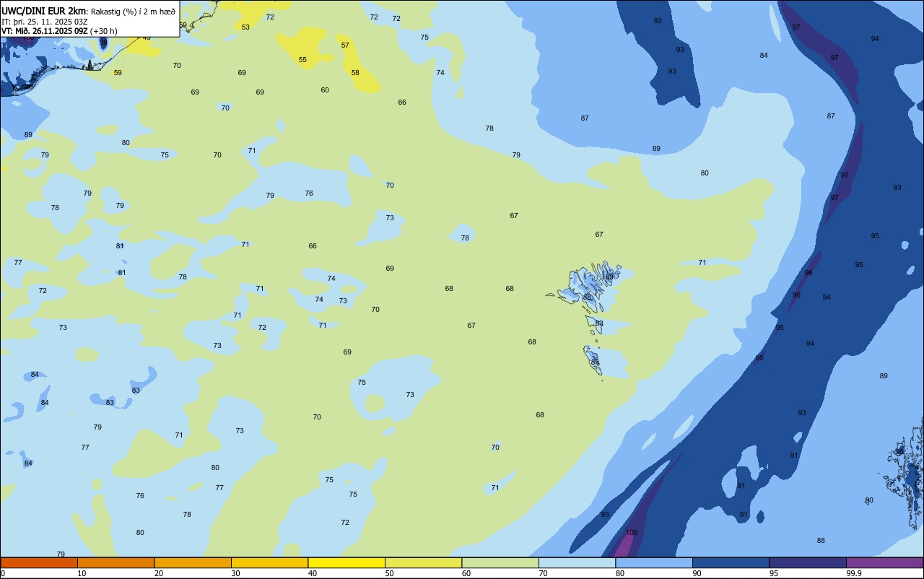The width and height of the screenshot is (924, 579).
Task: Pick the amber 20–30 legend color band
Action: 193,562
